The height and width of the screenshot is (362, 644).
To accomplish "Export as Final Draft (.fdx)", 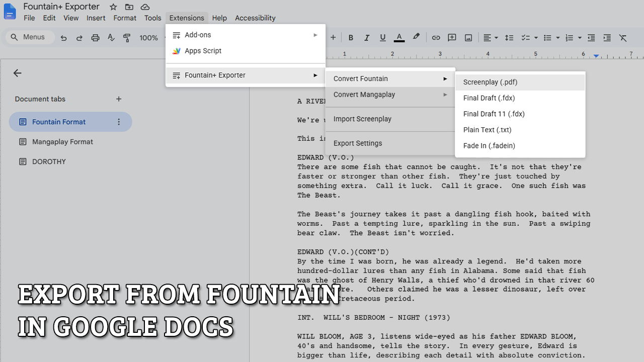I will coord(520,98).
